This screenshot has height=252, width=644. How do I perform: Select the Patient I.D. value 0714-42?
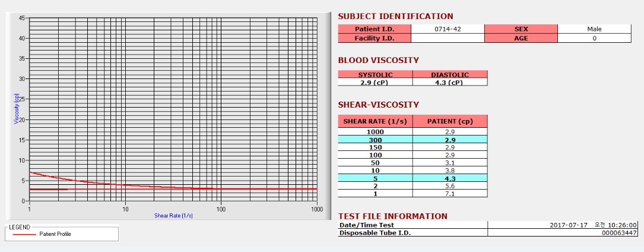coord(448,29)
